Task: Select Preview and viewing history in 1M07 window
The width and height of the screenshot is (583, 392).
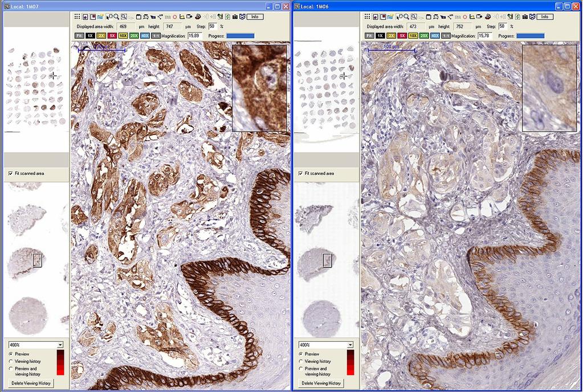Action: [x=11, y=369]
